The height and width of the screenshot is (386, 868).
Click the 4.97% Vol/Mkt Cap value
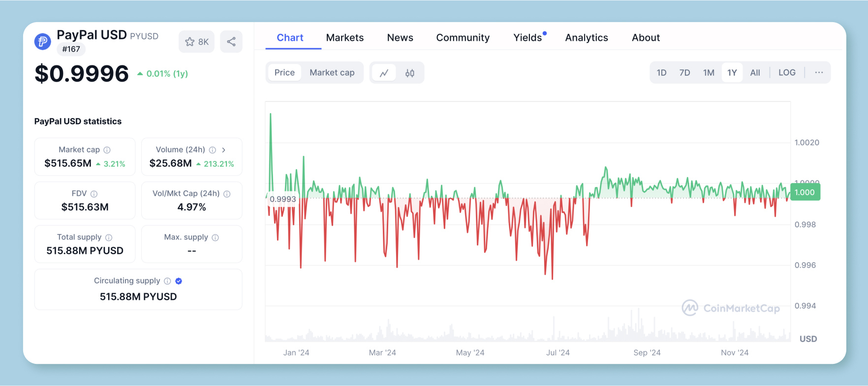[x=191, y=207]
